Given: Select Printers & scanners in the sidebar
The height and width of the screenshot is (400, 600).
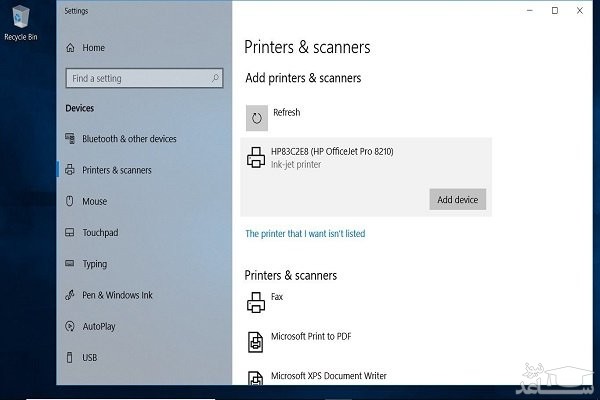Looking at the screenshot, I should point(117,170).
